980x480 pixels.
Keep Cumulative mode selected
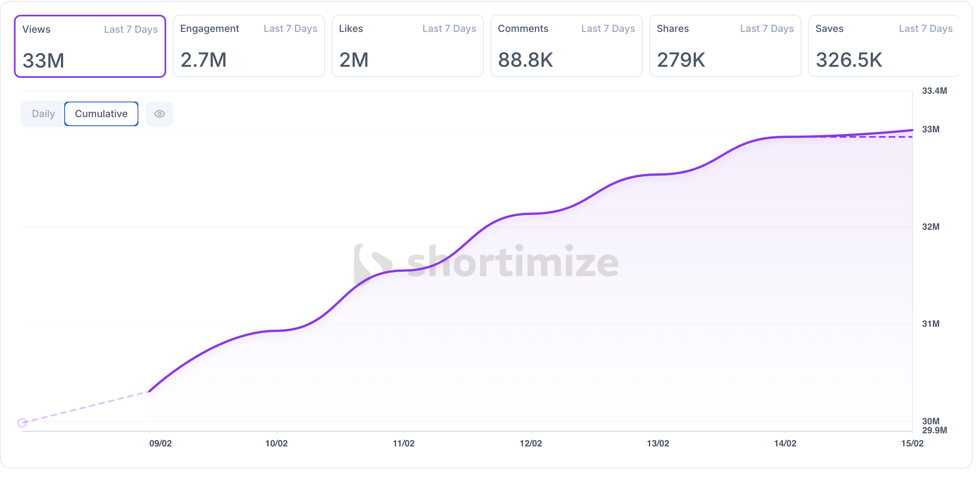101,114
